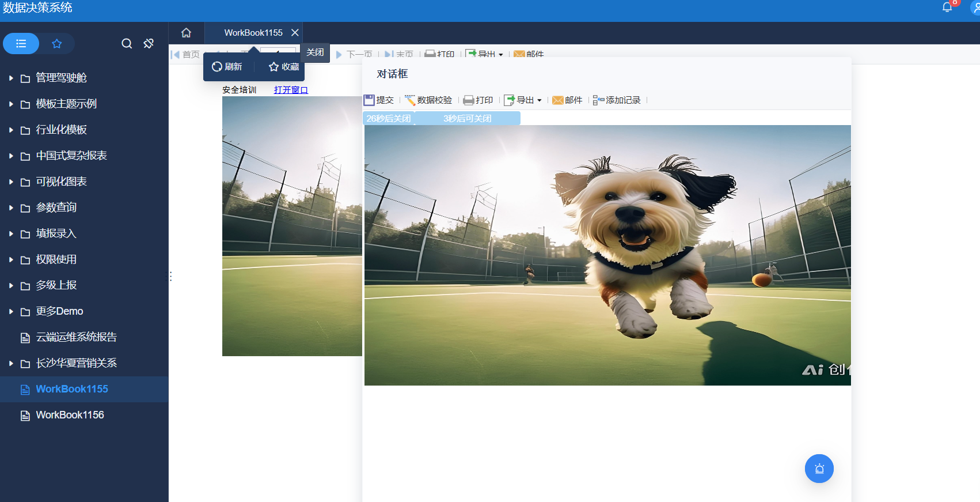This screenshot has width=980, height=502.
Task: Expand the 可视化图表 folder arrow
Action: click(11, 182)
